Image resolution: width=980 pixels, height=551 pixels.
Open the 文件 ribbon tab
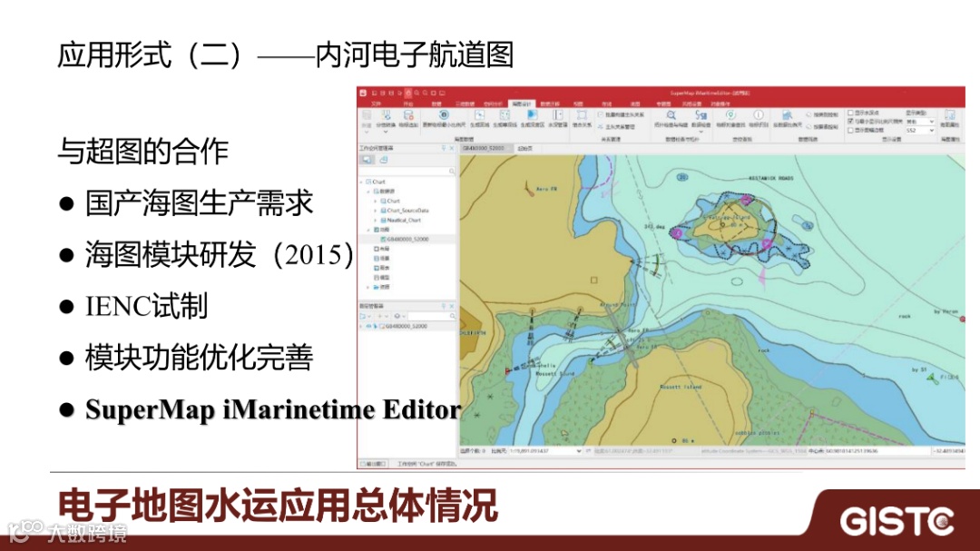pyautogui.click(x=377, y=103)
